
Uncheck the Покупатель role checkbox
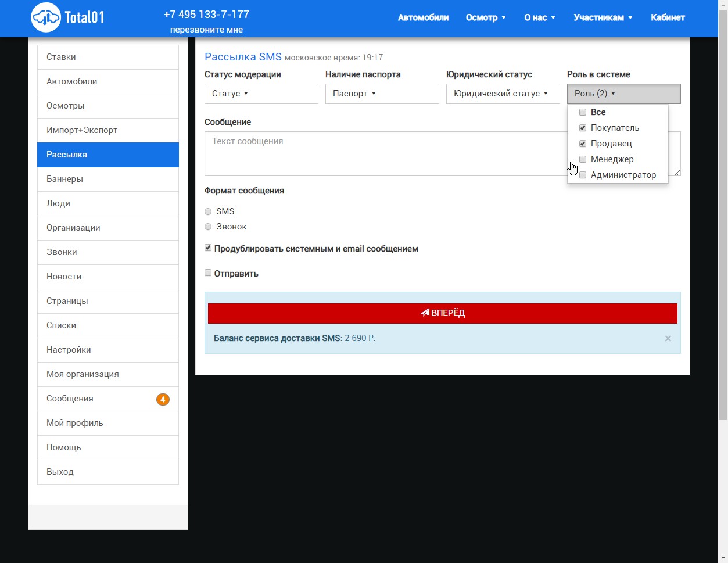583,128
